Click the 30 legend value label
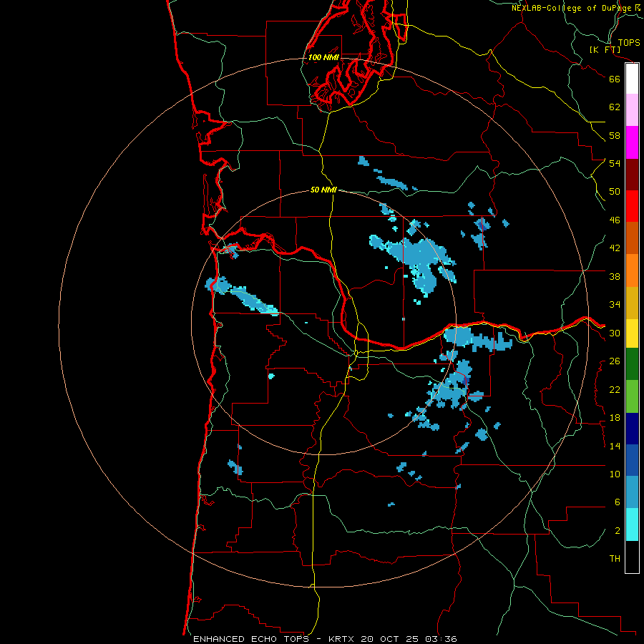Viewport: 644px width, 644px height. click(x=615, y=333)
